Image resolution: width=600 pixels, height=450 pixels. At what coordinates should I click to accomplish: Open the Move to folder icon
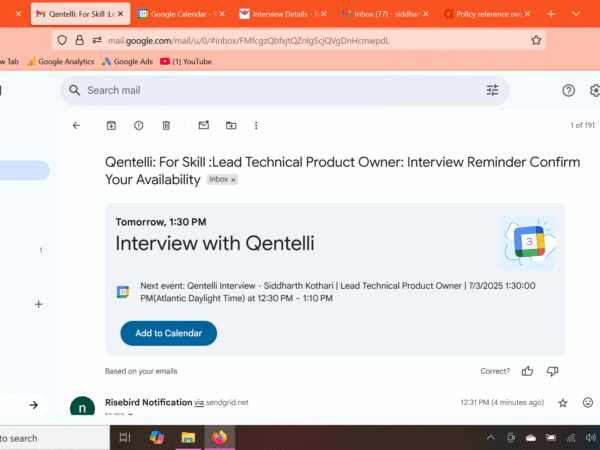pos(231,126)
